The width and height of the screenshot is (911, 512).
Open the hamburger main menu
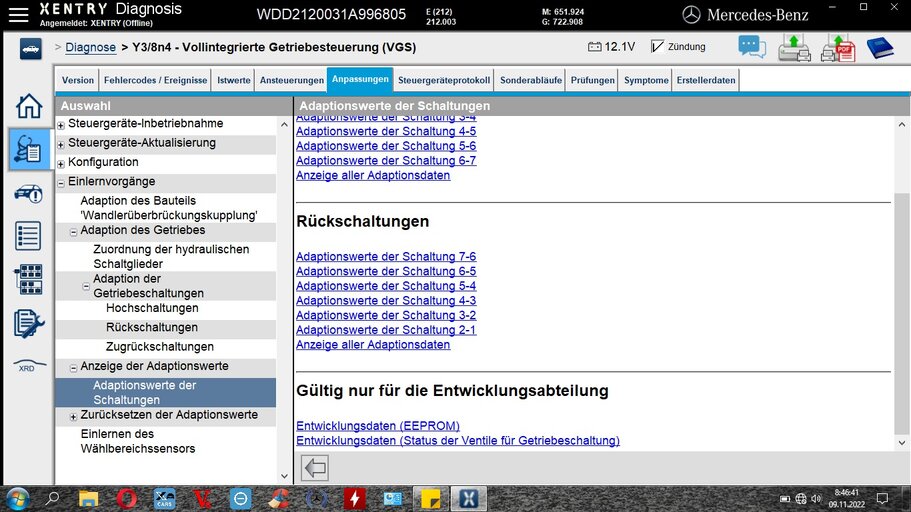18,15
